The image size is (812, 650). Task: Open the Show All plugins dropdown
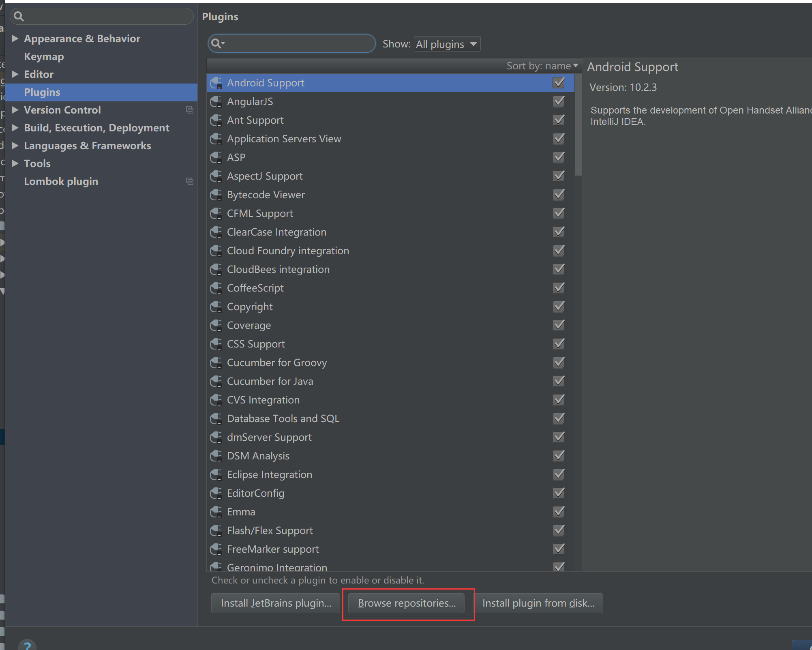click(x=447, y=44)
